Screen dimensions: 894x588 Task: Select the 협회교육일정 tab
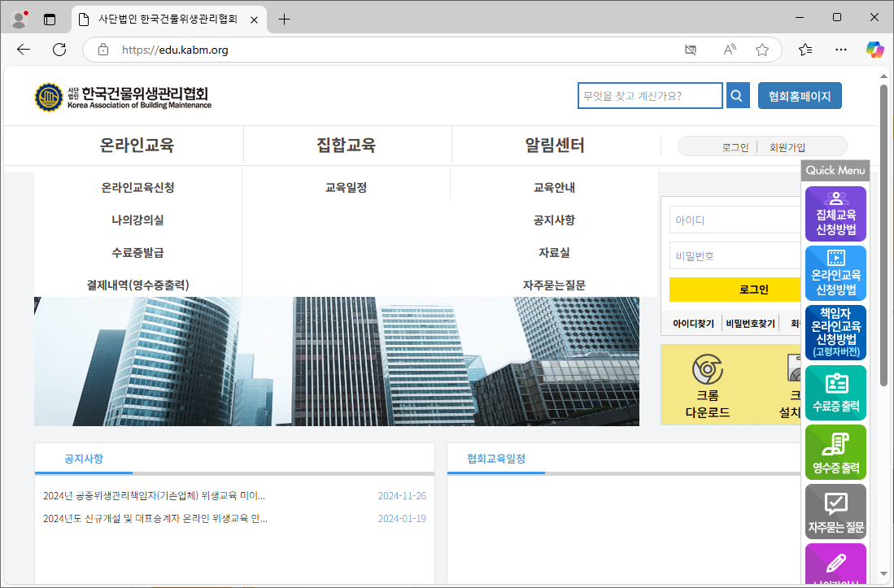click(x=496, y=459)
